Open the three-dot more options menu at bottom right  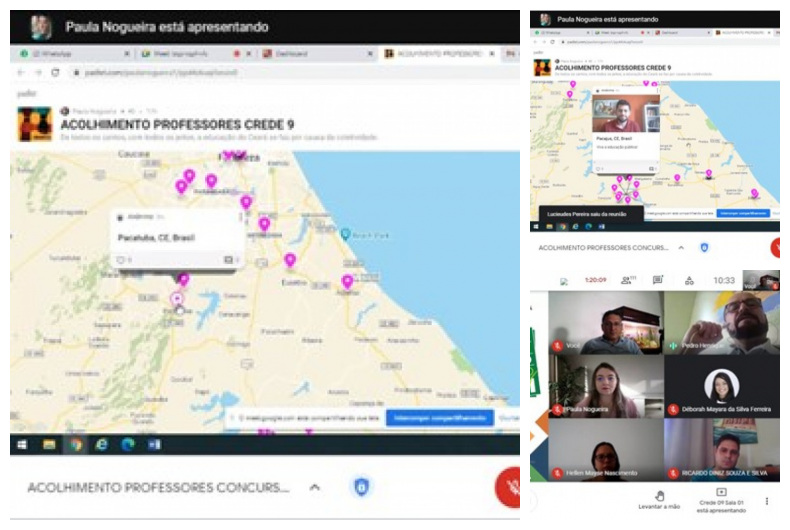click(x=767, y=500)
